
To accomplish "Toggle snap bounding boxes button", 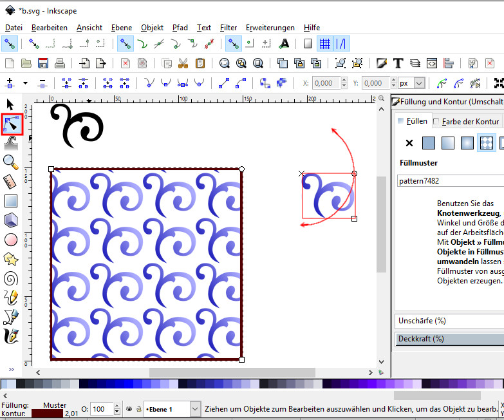I will [x=33, y=43].
